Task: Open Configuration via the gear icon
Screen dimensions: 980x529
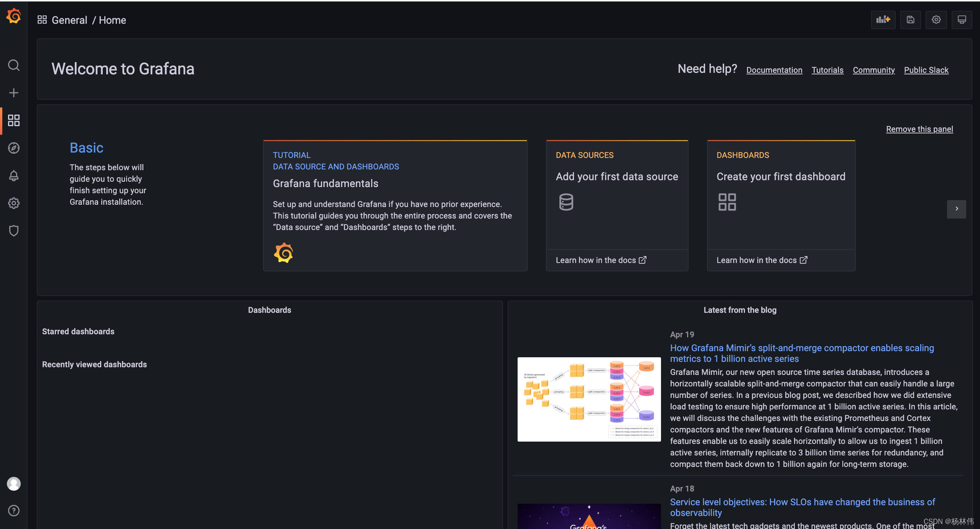Action: [14, 203]
